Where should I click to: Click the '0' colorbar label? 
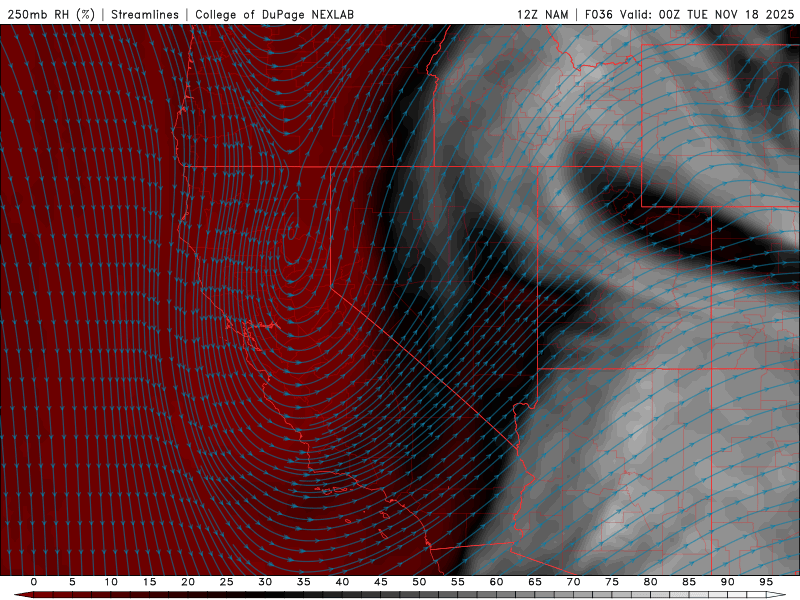(34, 582)
